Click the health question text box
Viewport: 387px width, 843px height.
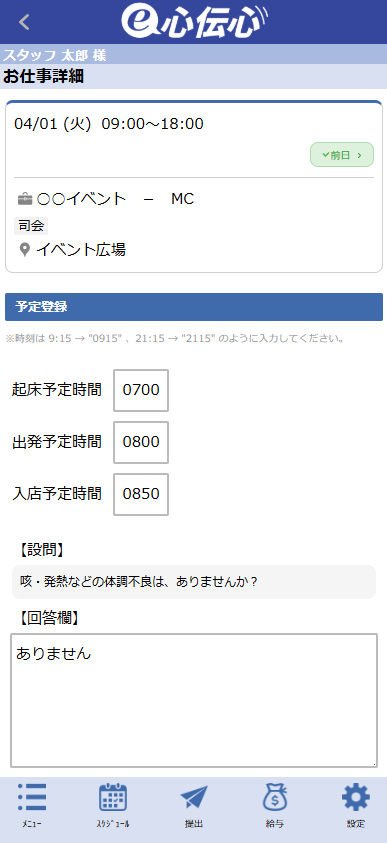click(194, 582)
